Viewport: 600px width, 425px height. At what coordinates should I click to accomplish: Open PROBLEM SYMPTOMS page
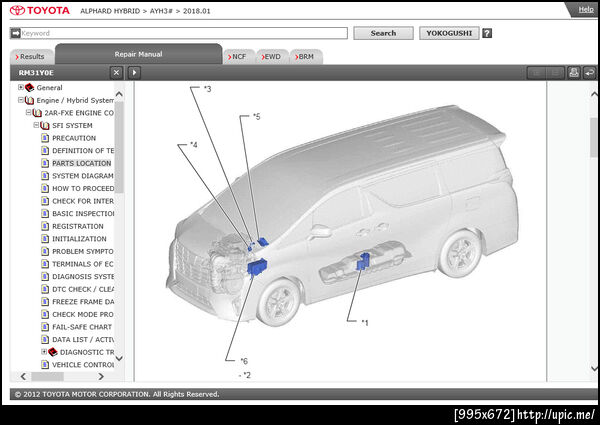coord(83,251)
